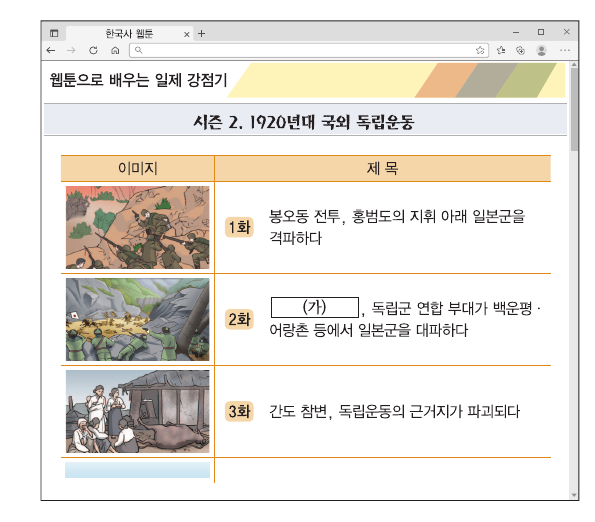Close the browser window
This screenshot has height=522, width=595.
[x=567, y=32]
